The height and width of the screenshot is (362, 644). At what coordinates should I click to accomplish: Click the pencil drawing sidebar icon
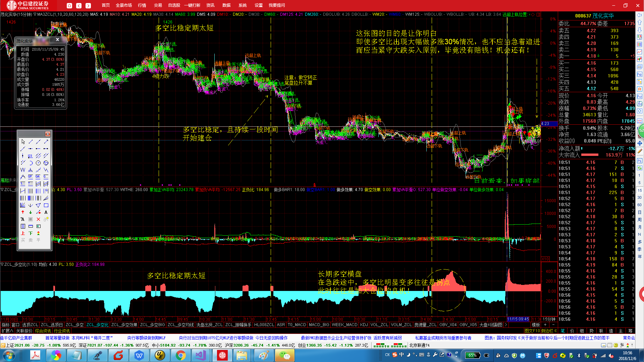tap(640, 151)
